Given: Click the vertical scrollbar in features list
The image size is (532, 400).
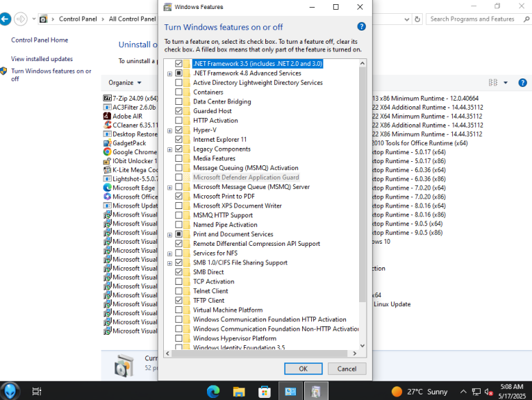Looking at the screenshot, I should [363, 185].
